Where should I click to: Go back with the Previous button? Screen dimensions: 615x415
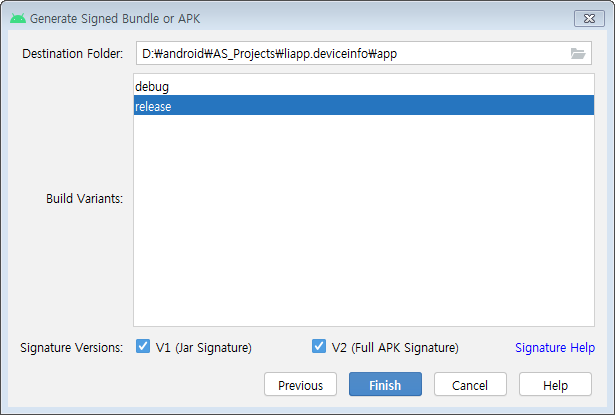click(x=300, y=384)
